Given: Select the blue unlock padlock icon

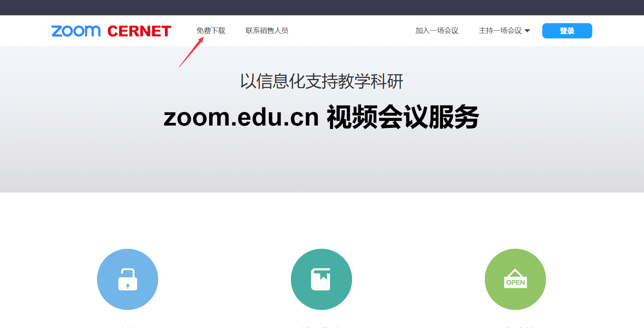Looking at the screenshot, I should [x=128, y=279].
